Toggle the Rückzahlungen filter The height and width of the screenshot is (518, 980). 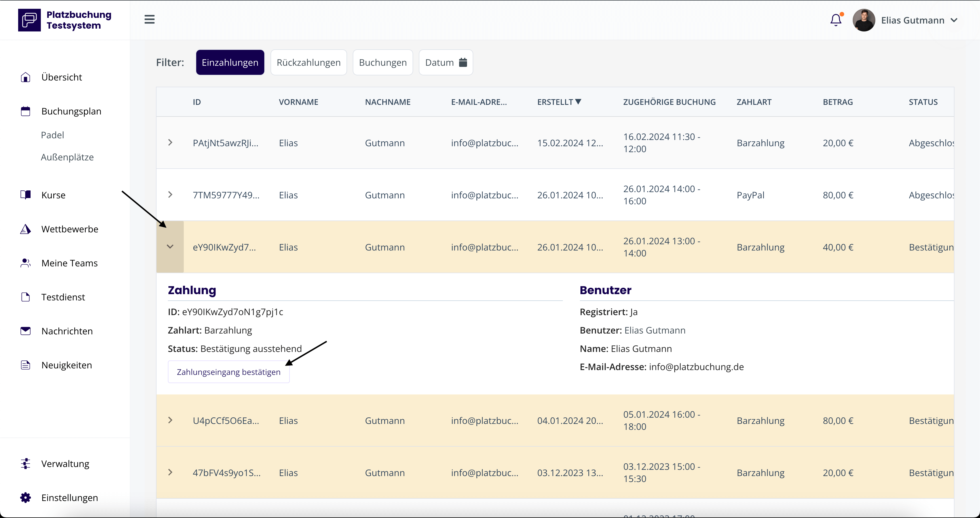(309, 62)
